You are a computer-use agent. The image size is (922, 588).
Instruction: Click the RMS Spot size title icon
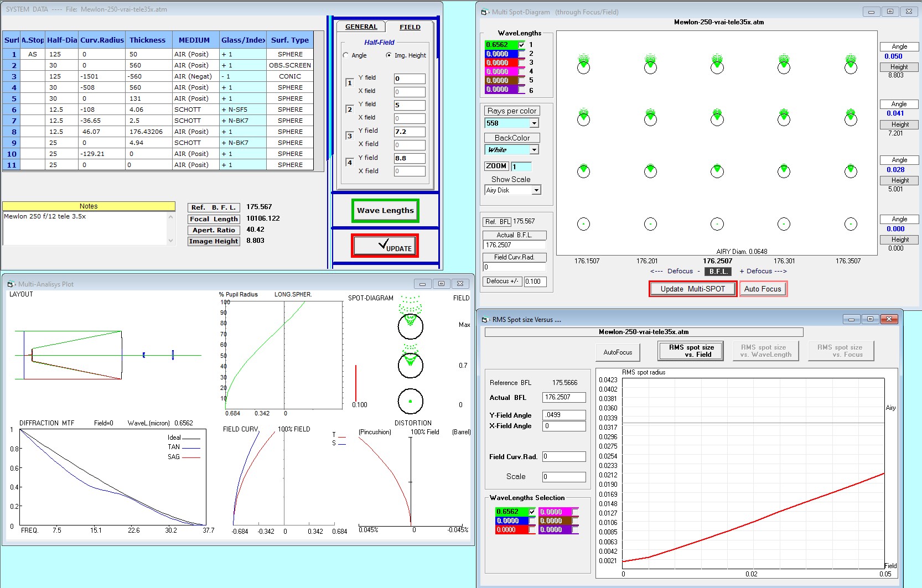pyautogui.click(x=485, y=320)
